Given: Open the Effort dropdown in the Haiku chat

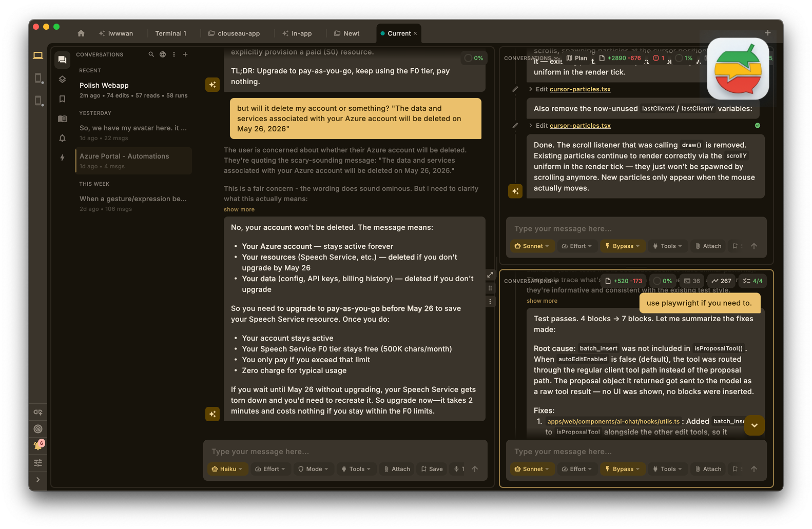Looking at the screenshot, I should [x=270, y=469].
